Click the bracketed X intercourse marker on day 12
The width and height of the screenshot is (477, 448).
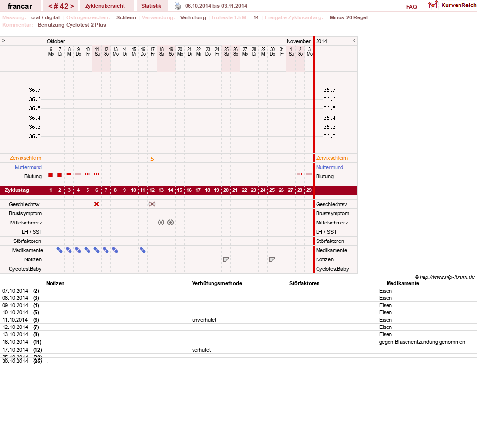[152, 204]
